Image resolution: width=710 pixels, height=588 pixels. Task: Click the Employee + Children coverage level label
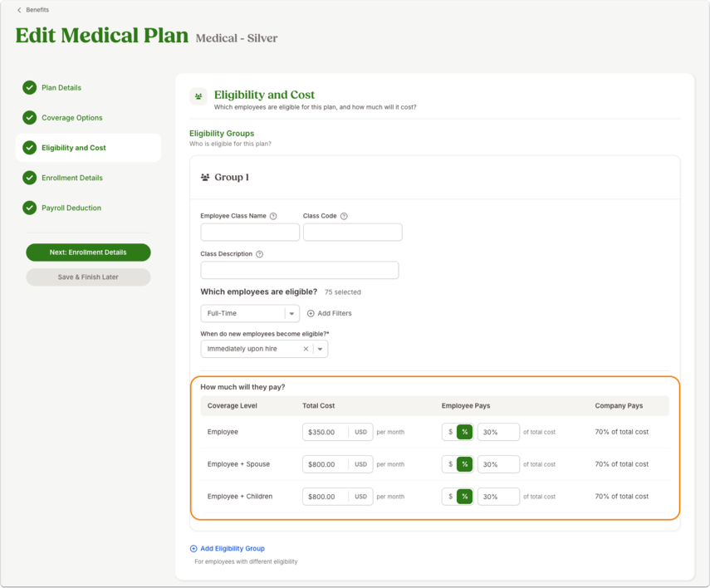click(240, 497)
